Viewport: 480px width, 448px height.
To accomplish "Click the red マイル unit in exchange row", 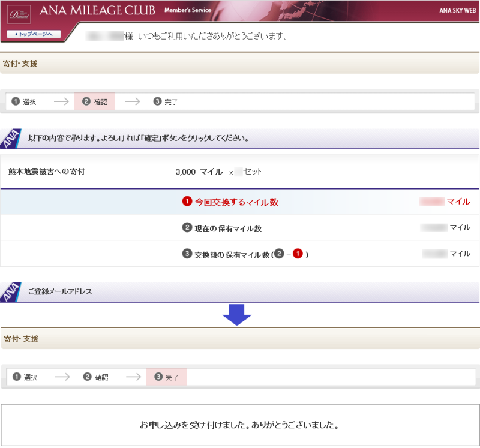I will tap(458, 202).
